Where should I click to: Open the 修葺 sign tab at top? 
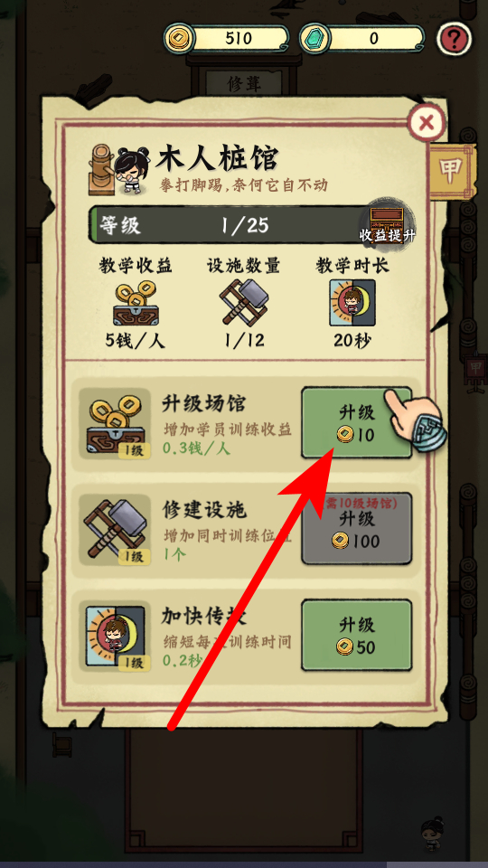[244, 83]
